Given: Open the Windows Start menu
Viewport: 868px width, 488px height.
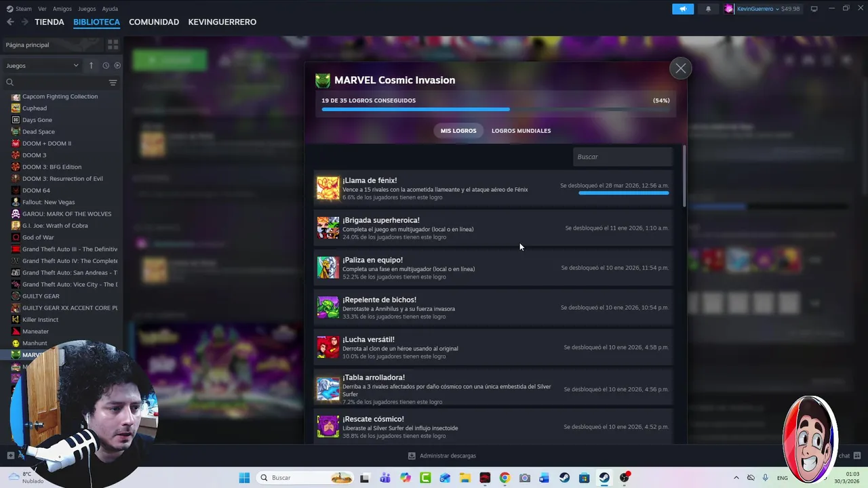Looking at the screenshot, I should click(x=244, y=478).
